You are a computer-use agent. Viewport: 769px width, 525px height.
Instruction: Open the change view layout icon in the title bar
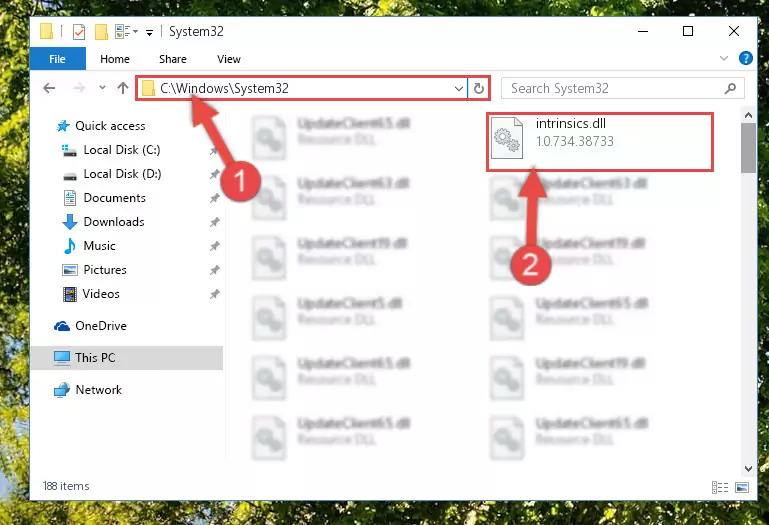[x=122, y=32]
